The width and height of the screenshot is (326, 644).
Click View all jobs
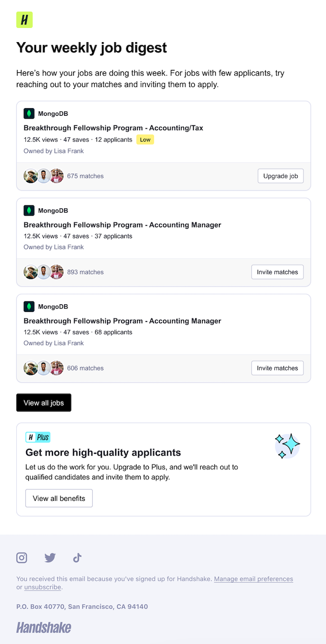43,402
